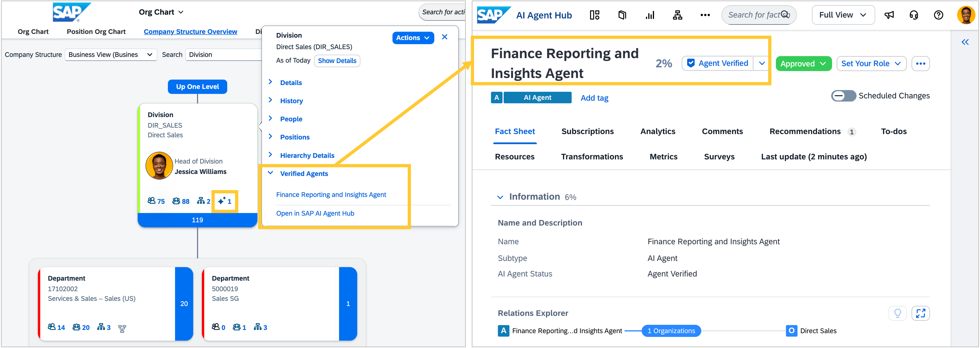This screenshot has width=980, height=348.
Task: Expand the Hierarchy Details section
Action: (270, 155)
